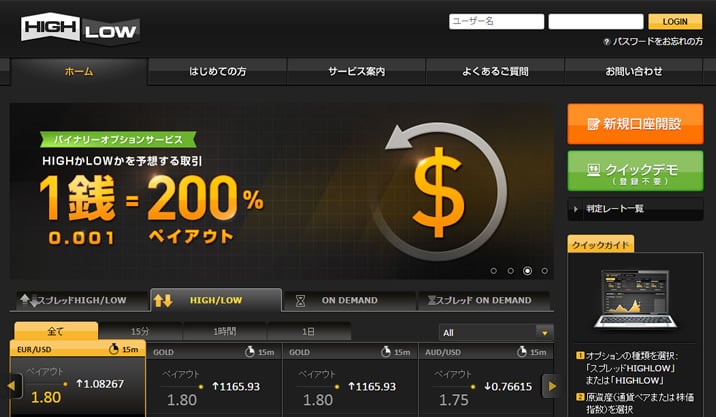The width and height of the screenshot is (716, 417).
Task: Click the quick guide step 1 text
Action: [x=632, y=368]
